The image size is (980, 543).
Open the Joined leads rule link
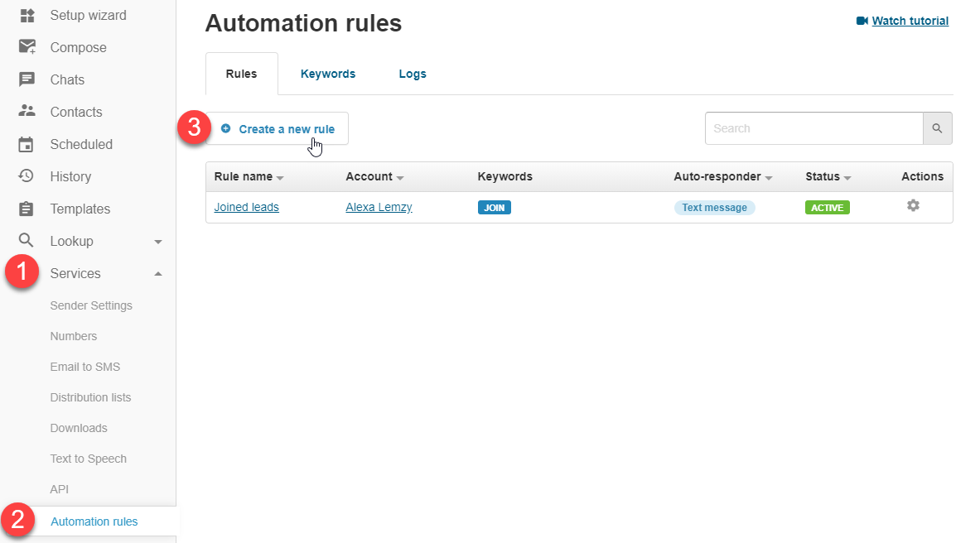(x=246, y=207)
